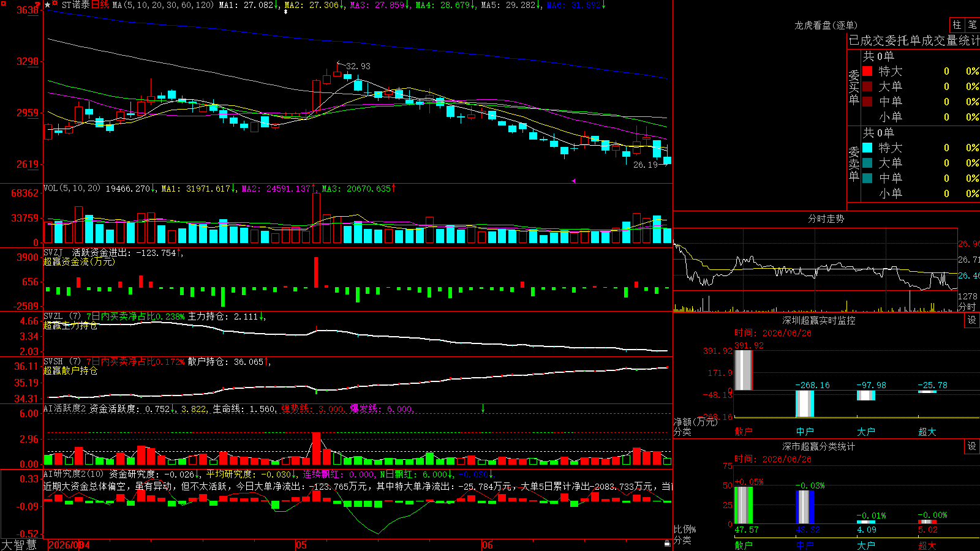980x551 pixels.
Task: Open the SVZL (7) indicator label
Action: pyautogui.click(x=62, y=317)
